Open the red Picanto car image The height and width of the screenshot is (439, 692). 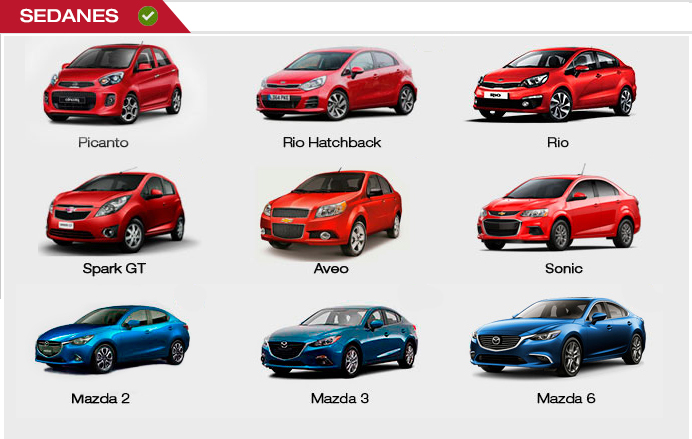tap(113, 83)
